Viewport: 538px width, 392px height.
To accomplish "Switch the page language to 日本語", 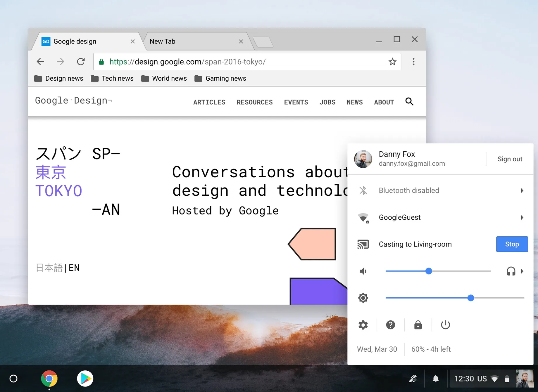I will point(49,268).
